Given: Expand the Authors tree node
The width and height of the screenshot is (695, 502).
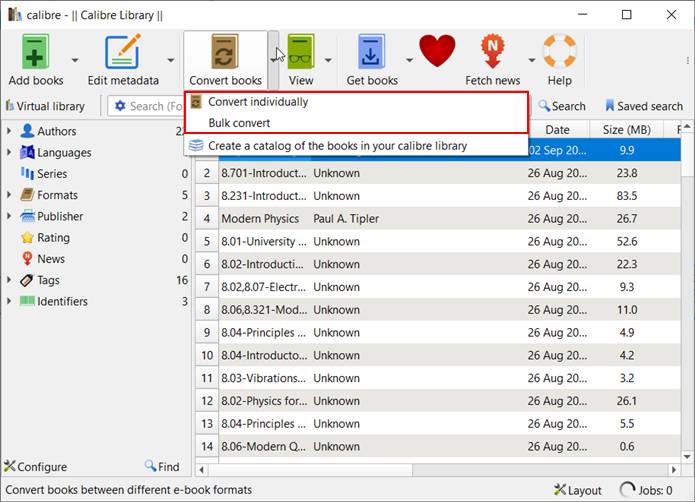Looking at the screenshot, I should click(9, 131).
